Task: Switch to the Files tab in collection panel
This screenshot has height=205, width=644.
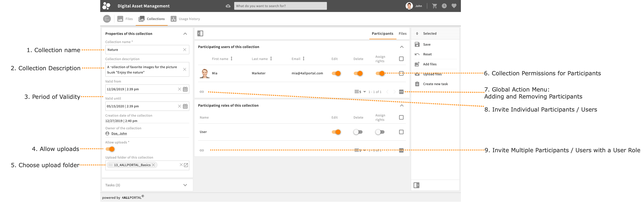Action: click(x=402, y=34)
